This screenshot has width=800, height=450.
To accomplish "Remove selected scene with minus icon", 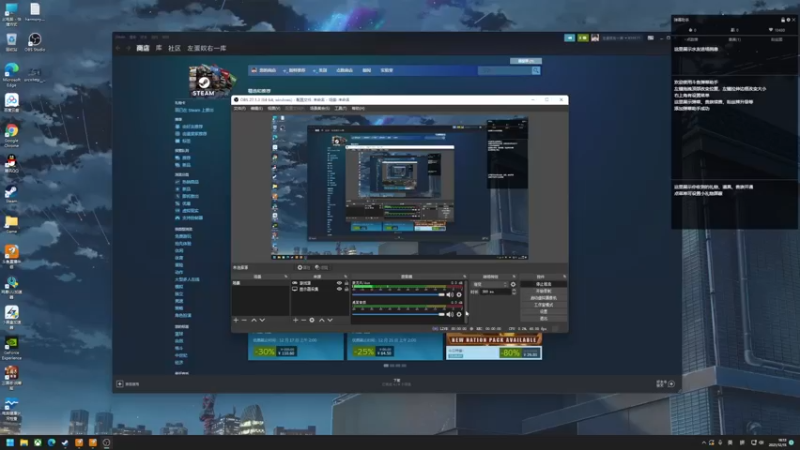I will click(x=244, y=320).
